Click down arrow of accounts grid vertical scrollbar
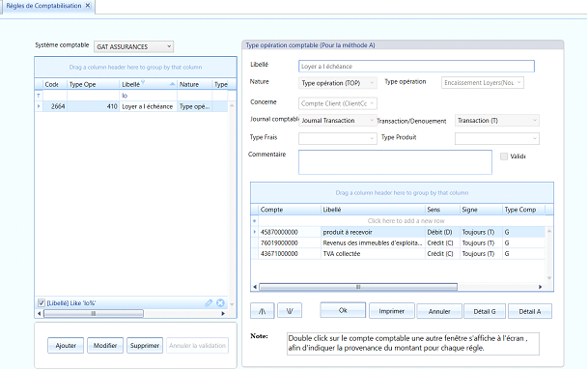Image resolution: width=588 pixels, height=370 pixels. pyautogui.click(x=549, y=278)
